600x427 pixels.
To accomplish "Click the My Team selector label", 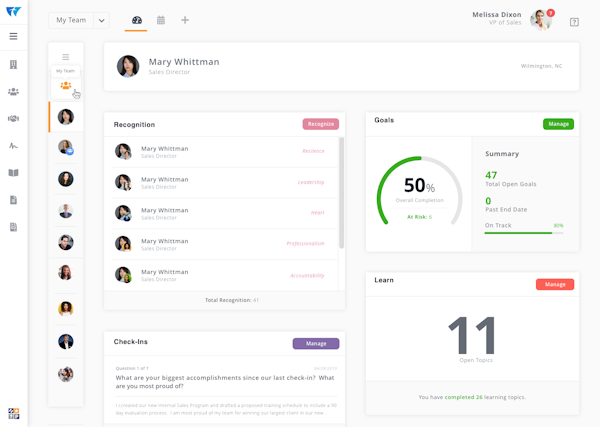I will [x=71, y=20].
